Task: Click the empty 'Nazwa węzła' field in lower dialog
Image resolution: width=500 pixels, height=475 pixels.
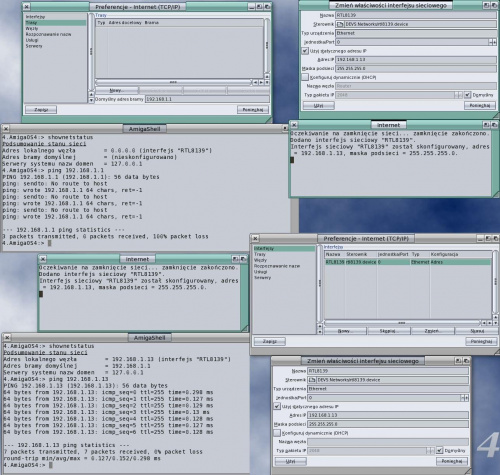Action: point(388,442)
